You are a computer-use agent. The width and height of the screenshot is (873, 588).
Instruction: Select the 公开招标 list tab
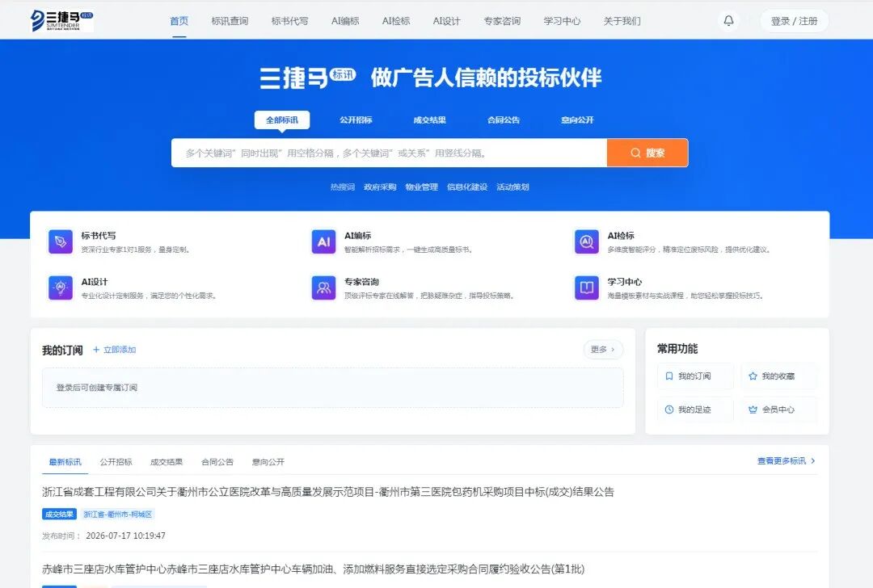click(116, 462)
